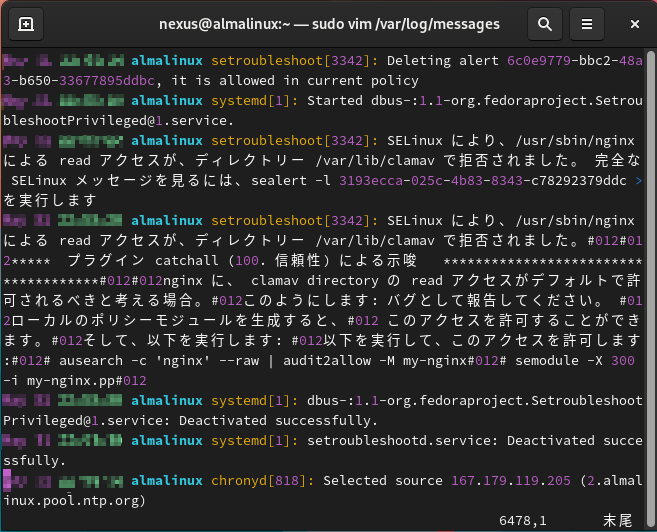
Task: Open the terminal hamburger menu
Action: coord(588,24)
